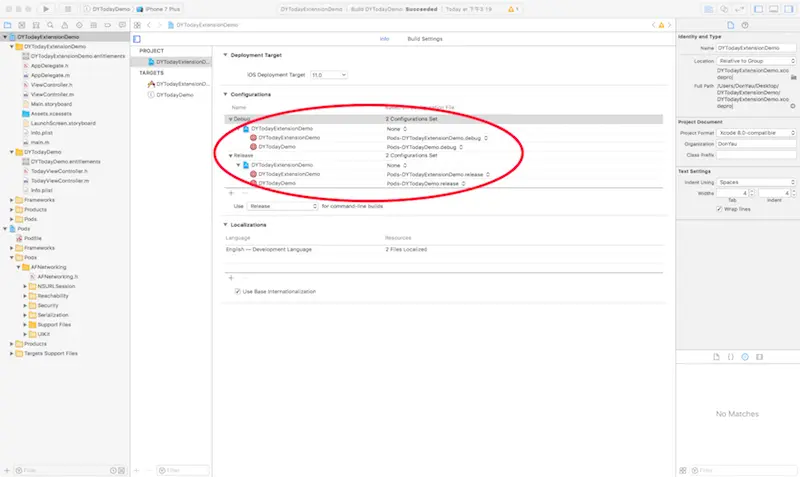Click the project Name field
This screenshot has width=800, height=477.
click(x=756, y=48)
